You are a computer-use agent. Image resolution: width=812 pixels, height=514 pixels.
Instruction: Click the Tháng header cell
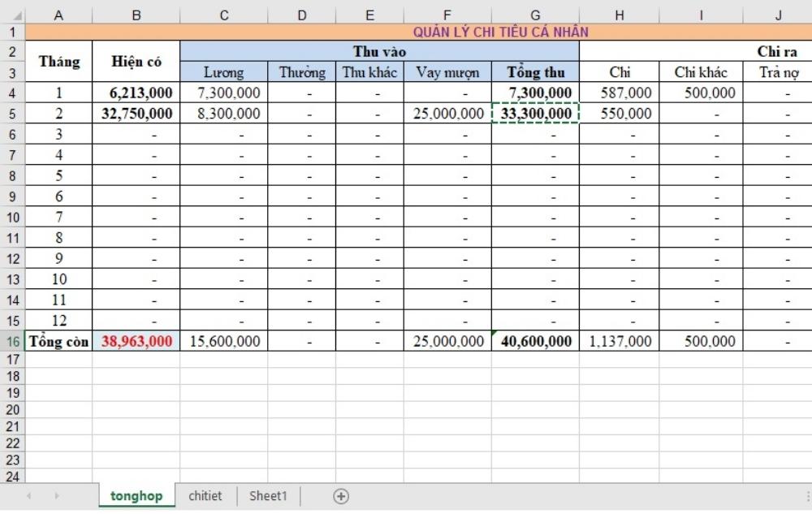(59, 61)
